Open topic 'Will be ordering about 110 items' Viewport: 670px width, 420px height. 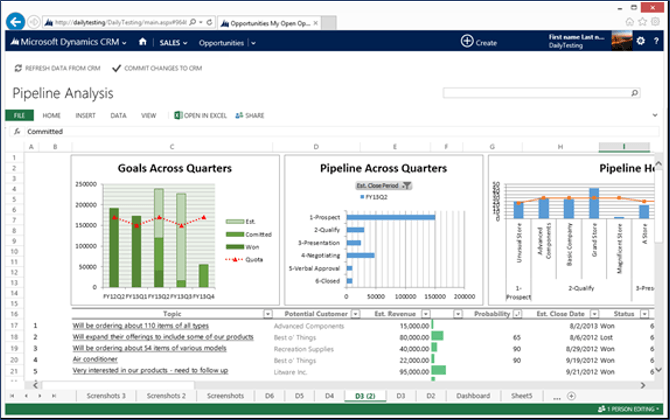tap(141, 326)
